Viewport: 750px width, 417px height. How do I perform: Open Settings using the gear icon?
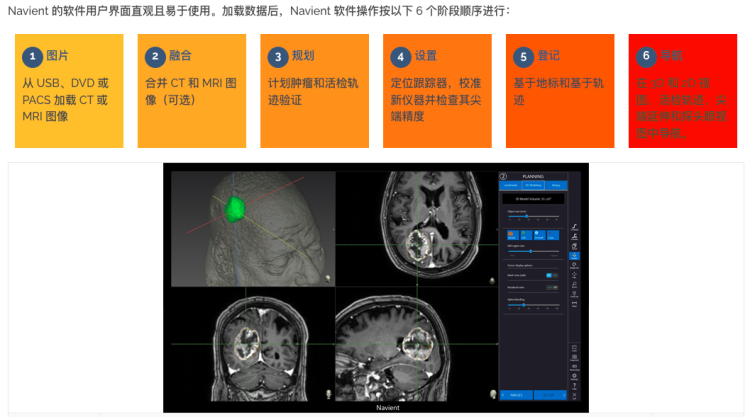click(574, 376)
